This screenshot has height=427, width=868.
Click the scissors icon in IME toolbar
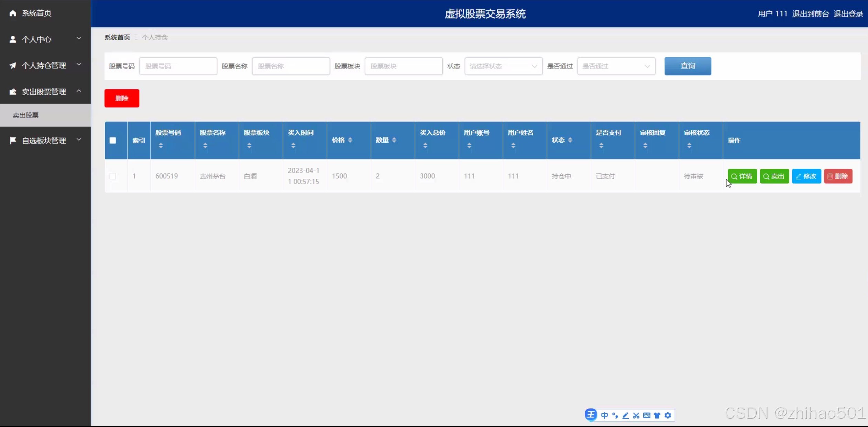point(636,415)
